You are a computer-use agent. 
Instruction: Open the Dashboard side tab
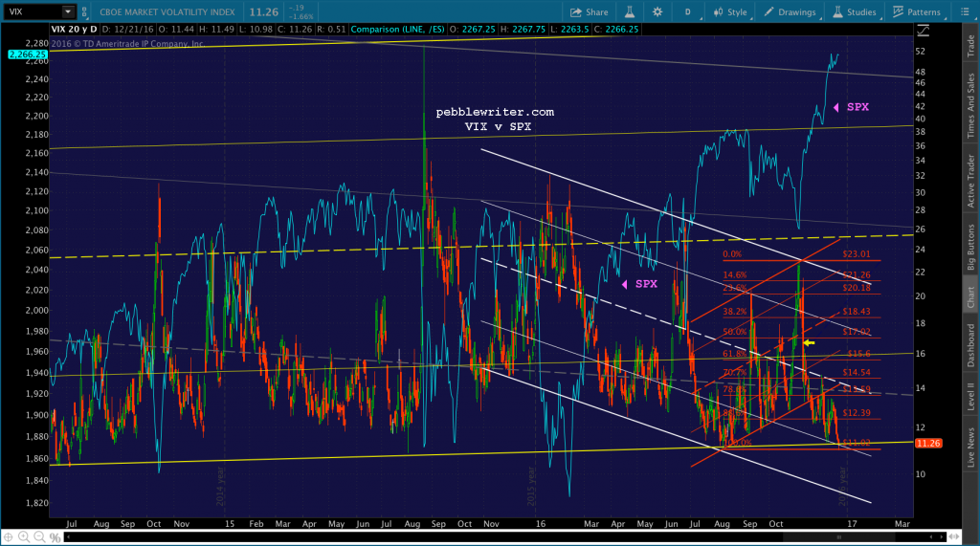click(970, 345)
